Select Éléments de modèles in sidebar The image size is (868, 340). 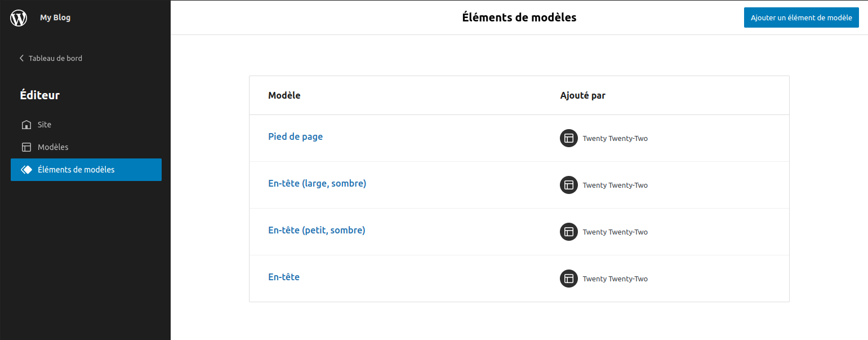(86, 170)
